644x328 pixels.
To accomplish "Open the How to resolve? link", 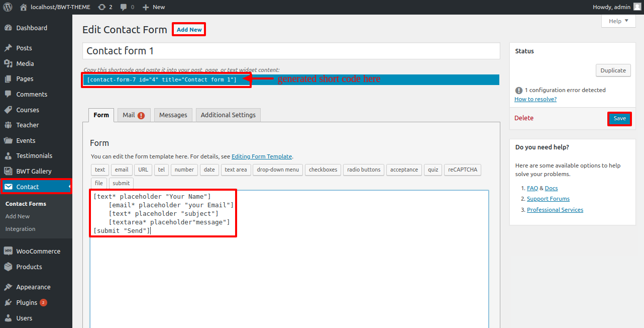I will tap(535, 99).
